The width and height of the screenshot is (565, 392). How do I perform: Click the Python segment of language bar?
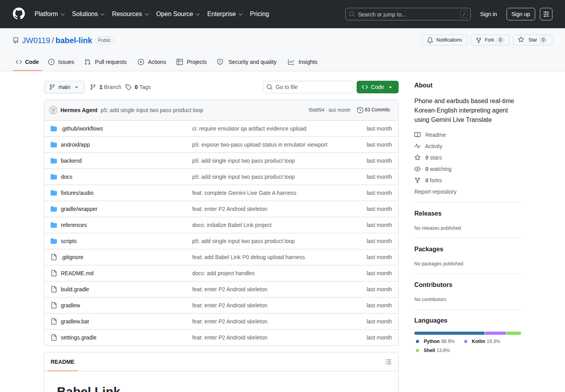449,333
